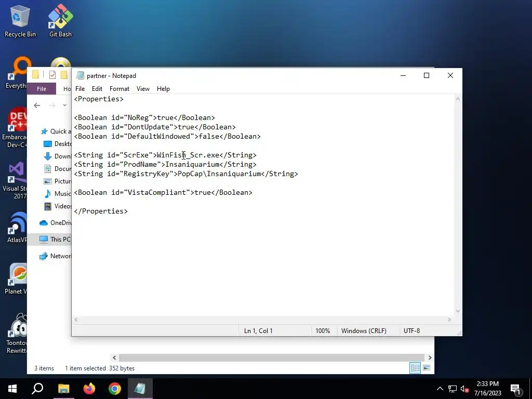Select Downloads in Explorer sidebar
Image resolution: width=532 pixels, height=399 pixels.
(58, 156)
